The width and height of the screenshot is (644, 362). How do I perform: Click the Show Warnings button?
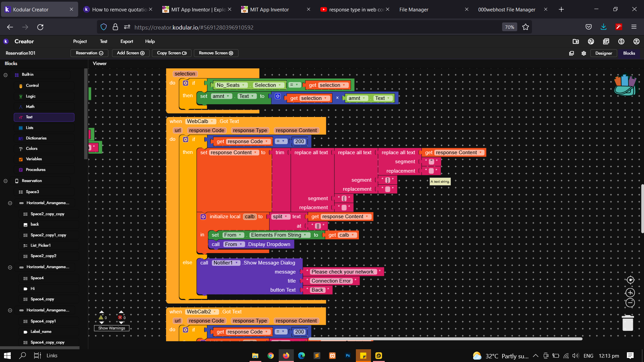pyautogui.click(x=112, y=328)
